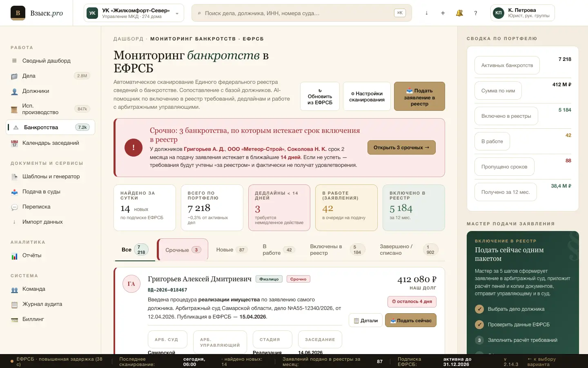
Task: Click Обновить из ЕФРСБ button
Action: [x=320, y=96]
